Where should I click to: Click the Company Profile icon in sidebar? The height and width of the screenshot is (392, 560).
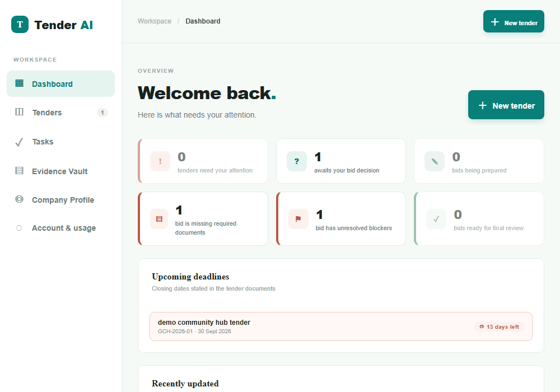[19, 199]
